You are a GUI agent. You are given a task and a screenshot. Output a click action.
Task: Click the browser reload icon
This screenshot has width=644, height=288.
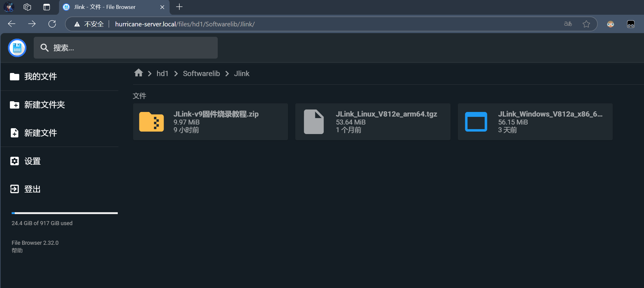tap(52, 24)
